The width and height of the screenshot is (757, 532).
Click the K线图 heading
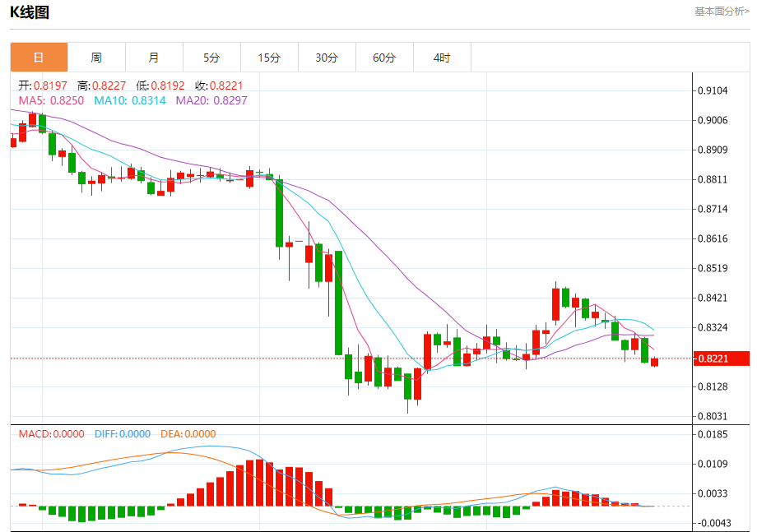tap(30, 12)
